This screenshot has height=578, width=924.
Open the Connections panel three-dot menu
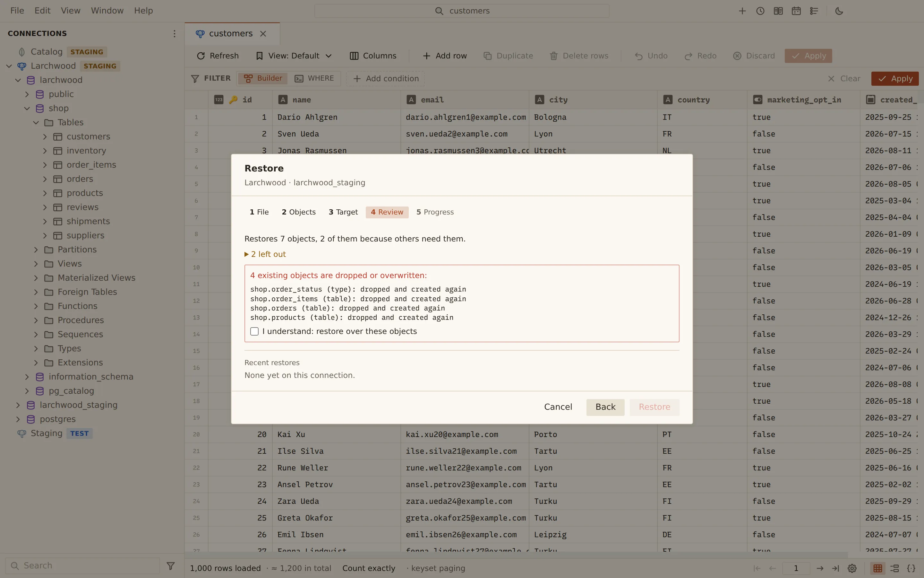[x=174, y=34]
